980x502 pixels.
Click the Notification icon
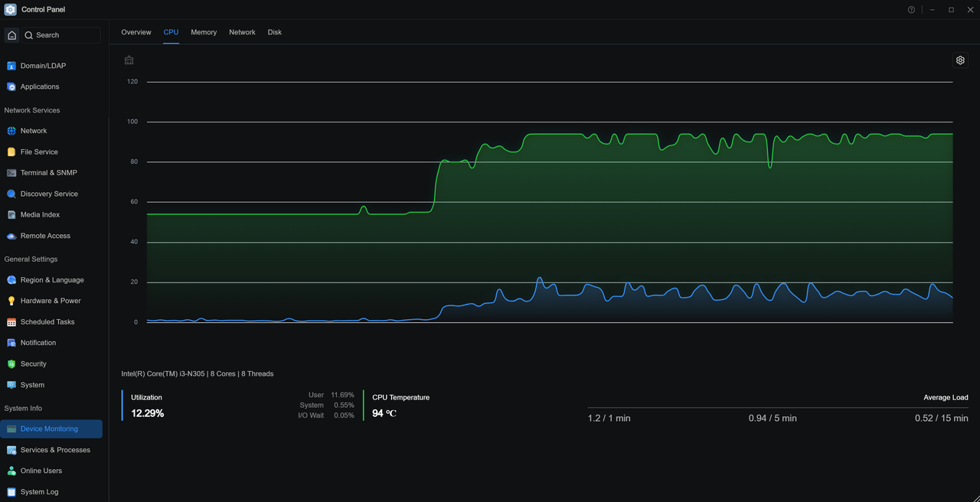(11, 343)
